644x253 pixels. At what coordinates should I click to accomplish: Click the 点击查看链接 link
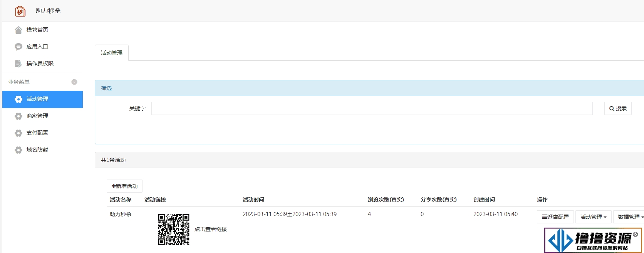(x=211, y=229)
